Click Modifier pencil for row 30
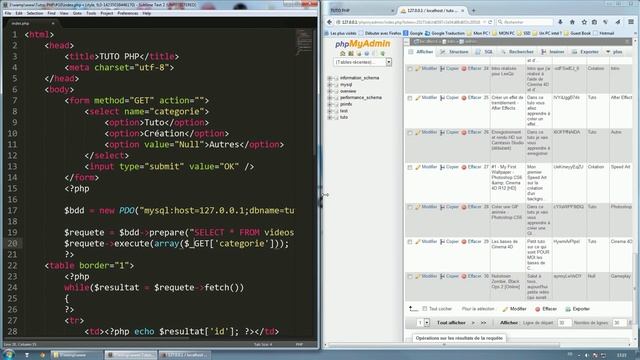Image resolution: width=640 pixels, height=360 pixels. click(418, 277)
